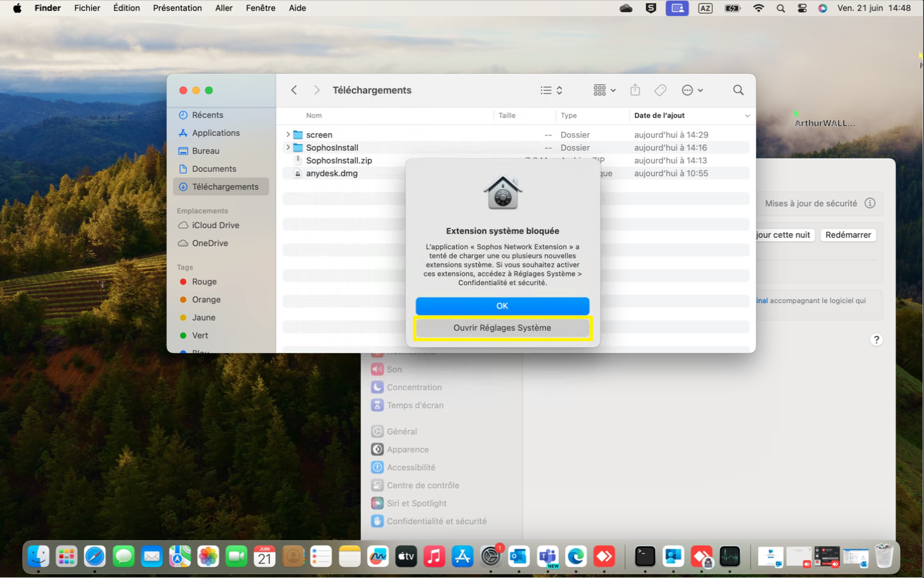Open the Mail app in the Dock

tap(152, 557)
